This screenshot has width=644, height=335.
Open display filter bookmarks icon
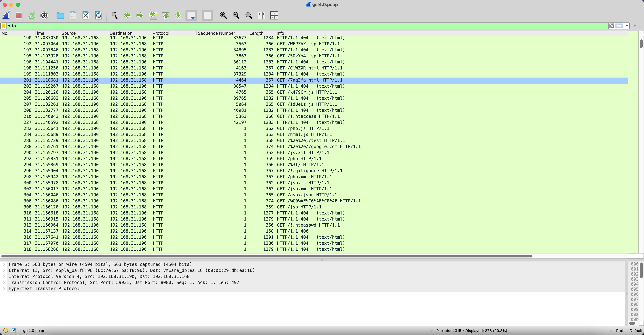tap(4, 26)
